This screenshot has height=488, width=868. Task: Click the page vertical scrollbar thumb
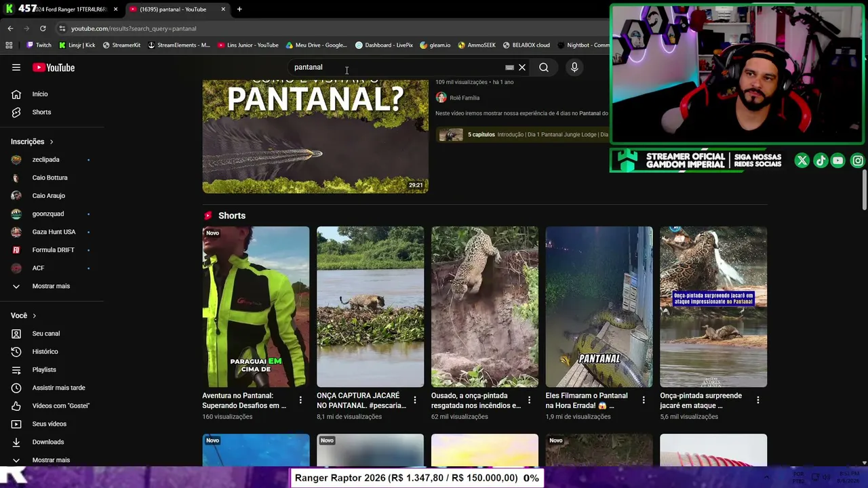pos(865,190)
